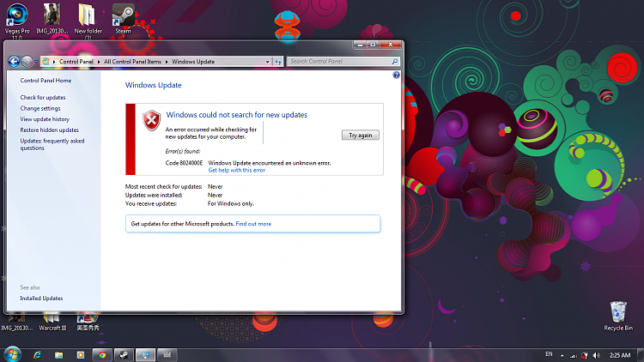Image resolution: width=644 pixels, height=362 pixels.
Task: Select New folder desktop icon
Action: click(x=88, y=21)
